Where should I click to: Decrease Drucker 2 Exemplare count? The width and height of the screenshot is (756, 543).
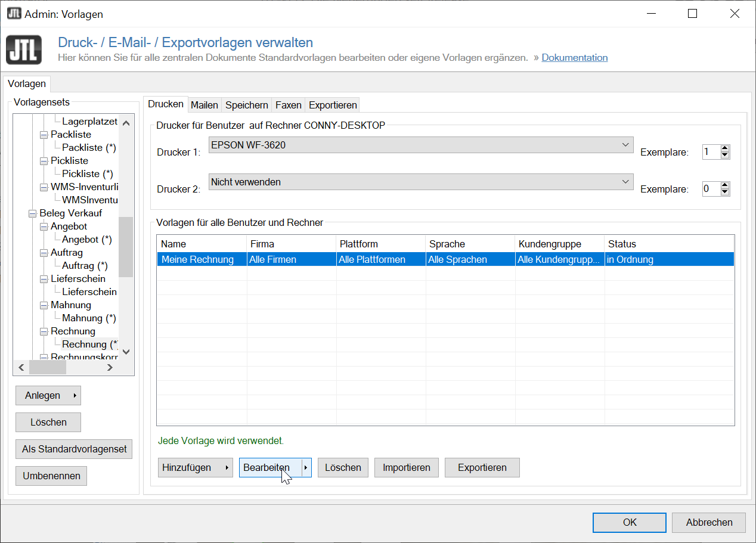[725, 193]
